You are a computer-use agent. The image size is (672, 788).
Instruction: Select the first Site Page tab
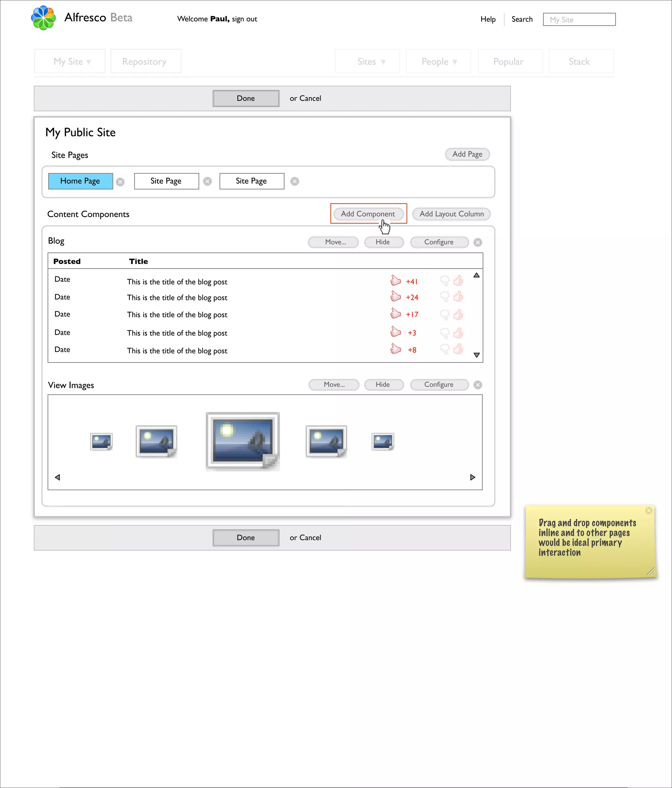coord(166,181)
